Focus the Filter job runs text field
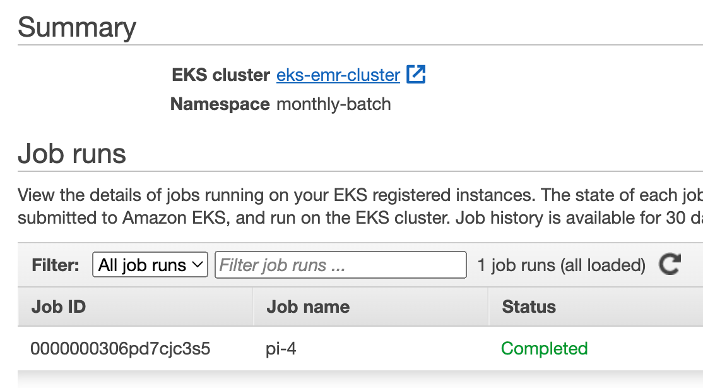This screenshot has height=389, width=704. tap(341, 265)
